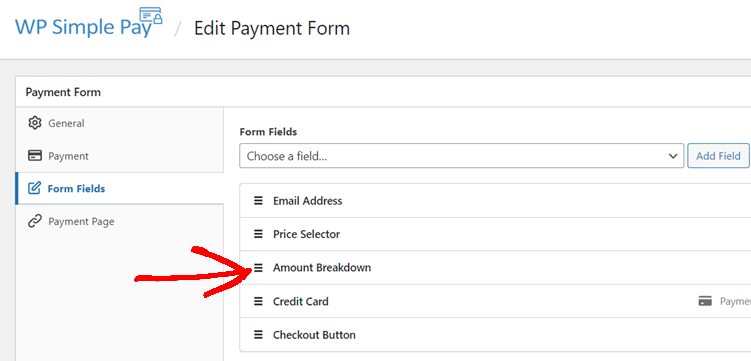Open the Choose a field dropdown
The width and height of the screenshot is (751, 361).
coord(461,156)
